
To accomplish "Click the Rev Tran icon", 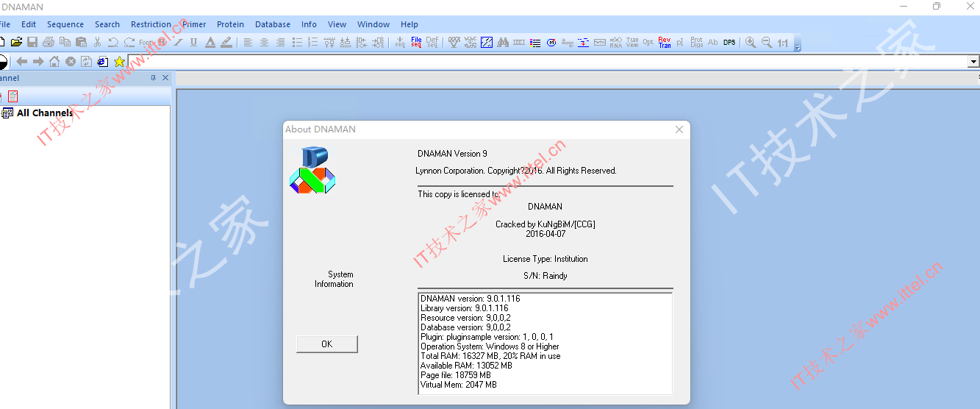I will (x=665, y=43).
